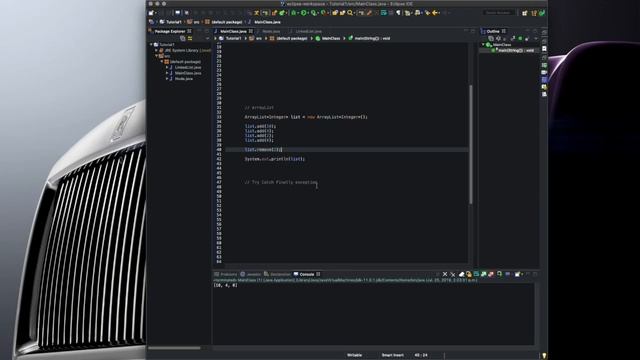Click the Package Explorer horizontal scrollbar
Viewport: 640px width, 360px height.
point(174,348)
